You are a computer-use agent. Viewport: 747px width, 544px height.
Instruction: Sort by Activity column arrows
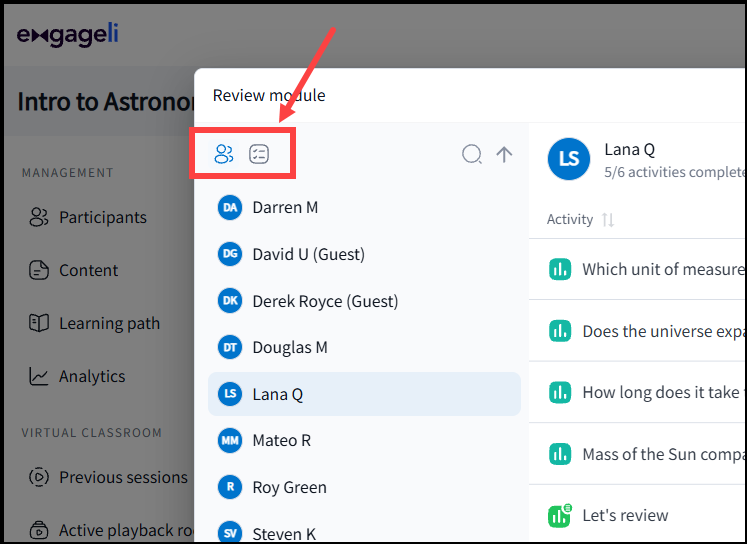coord(608,220)
